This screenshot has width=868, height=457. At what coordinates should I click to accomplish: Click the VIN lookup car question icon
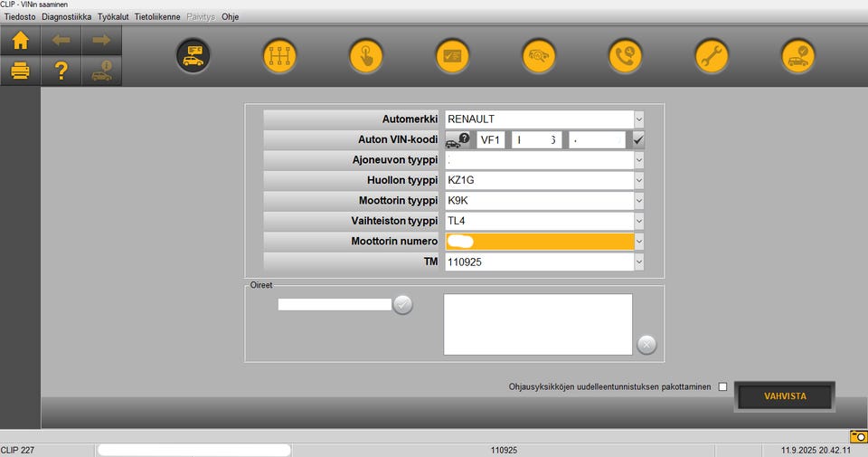[x=458, y=140]
